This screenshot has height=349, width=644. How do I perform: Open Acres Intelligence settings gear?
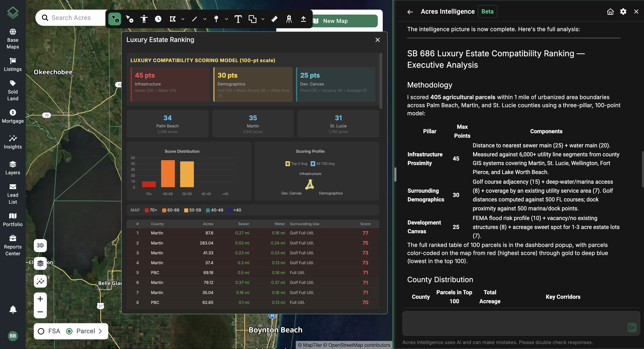[623, 11]
